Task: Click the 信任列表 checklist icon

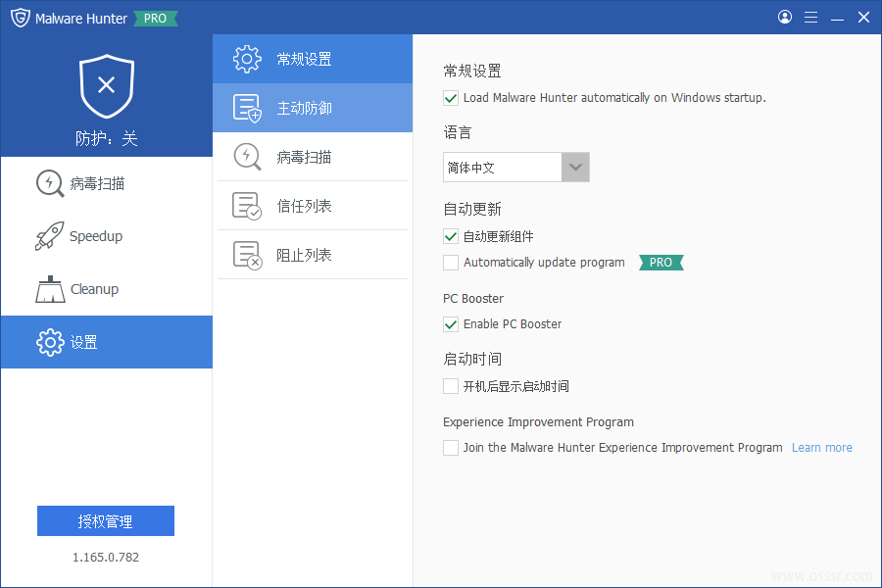Action: [x=247, y=206]
